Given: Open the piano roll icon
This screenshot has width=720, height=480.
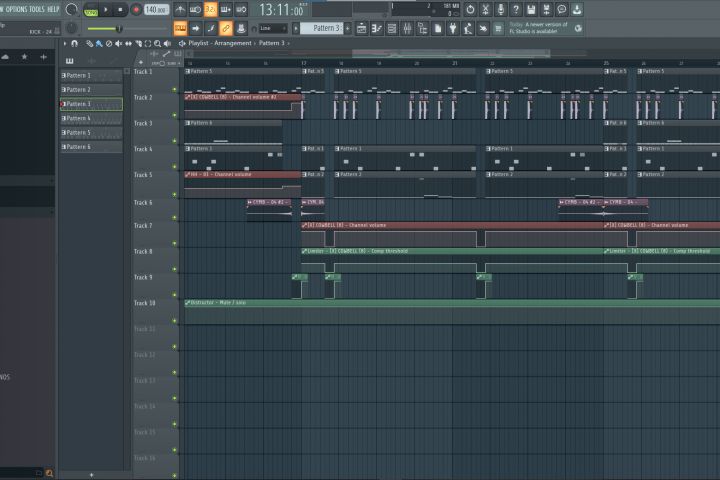Looking at the screenshot, I should [x=377, y=28].
